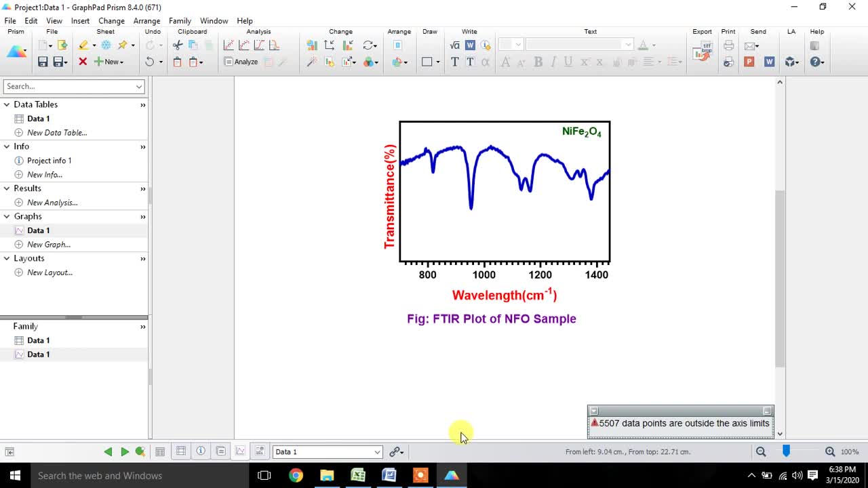Send graph to Word icon

[770, 62]
